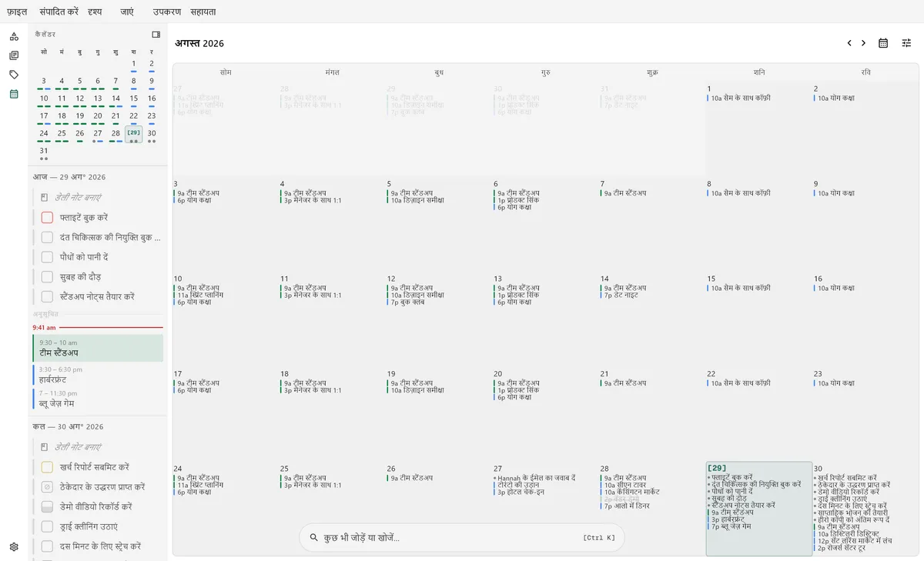Mark सुबह की दौड़ as done
This screenshot has width=924, height=561.
pos(47,277)
